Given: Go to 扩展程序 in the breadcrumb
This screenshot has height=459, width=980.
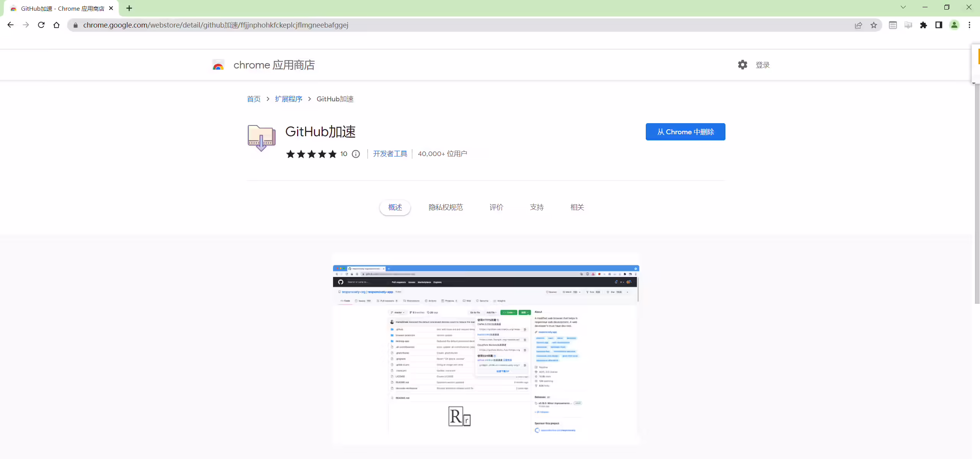Looking at the screenshot, I should [289, 99].
